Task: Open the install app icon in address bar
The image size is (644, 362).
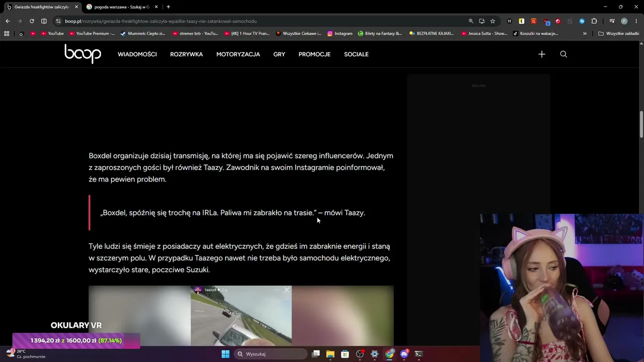Action: tap(481, 21)
